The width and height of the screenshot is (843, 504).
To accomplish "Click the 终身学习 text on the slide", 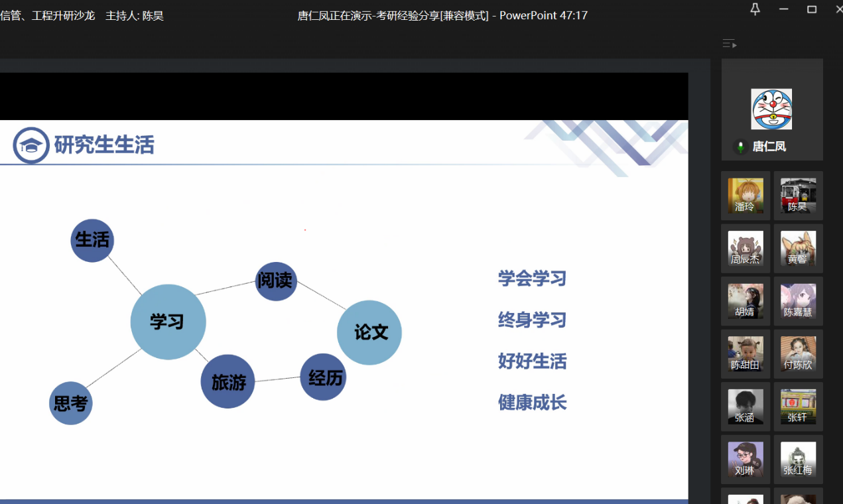I will pos(532,320).
